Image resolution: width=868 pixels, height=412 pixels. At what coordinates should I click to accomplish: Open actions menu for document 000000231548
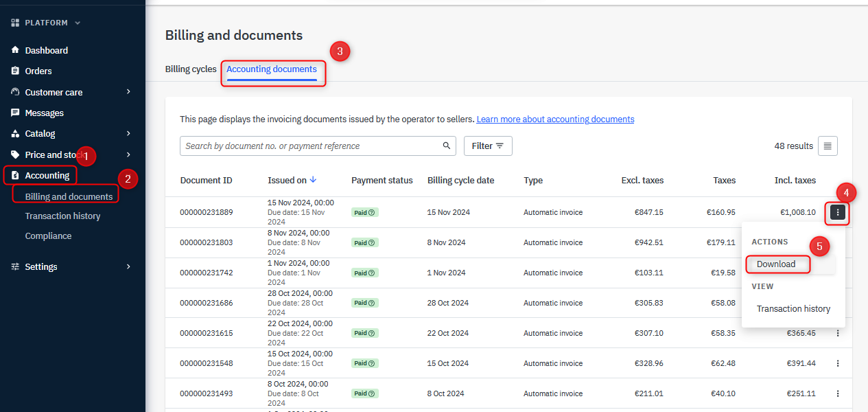click(x=838, y=363)
